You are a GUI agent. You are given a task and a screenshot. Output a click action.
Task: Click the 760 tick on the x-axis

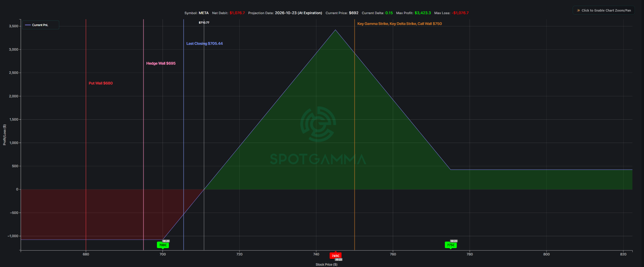[x=393, y=254]
